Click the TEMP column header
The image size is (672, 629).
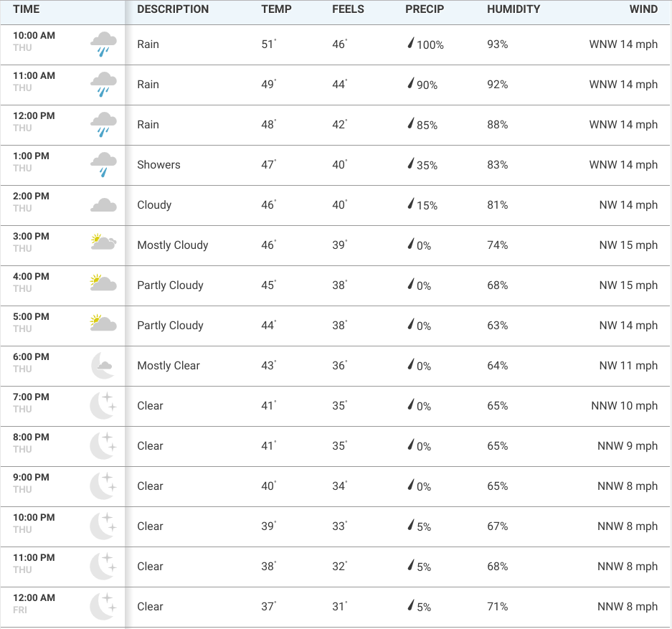tap(277, 9)
